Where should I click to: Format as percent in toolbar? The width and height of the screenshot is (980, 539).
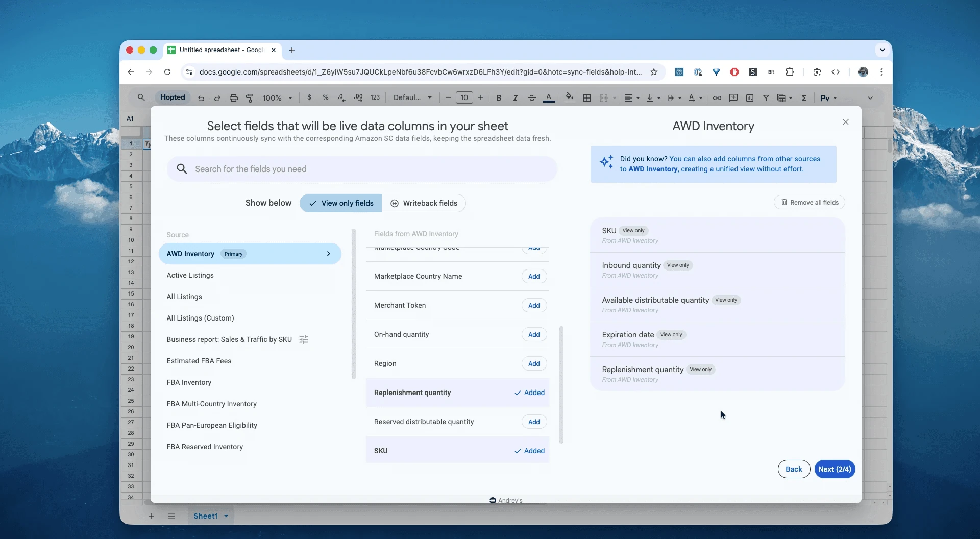(x=326, y=97)
